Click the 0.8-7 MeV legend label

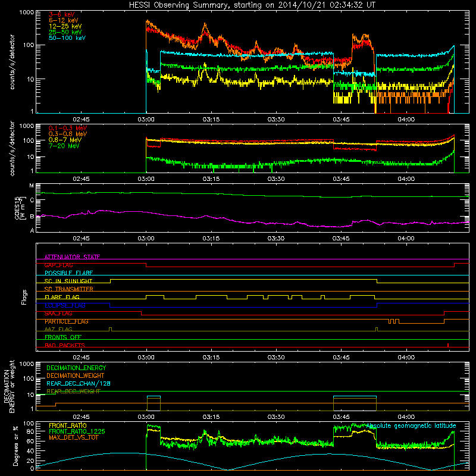(x=65, y=140)
